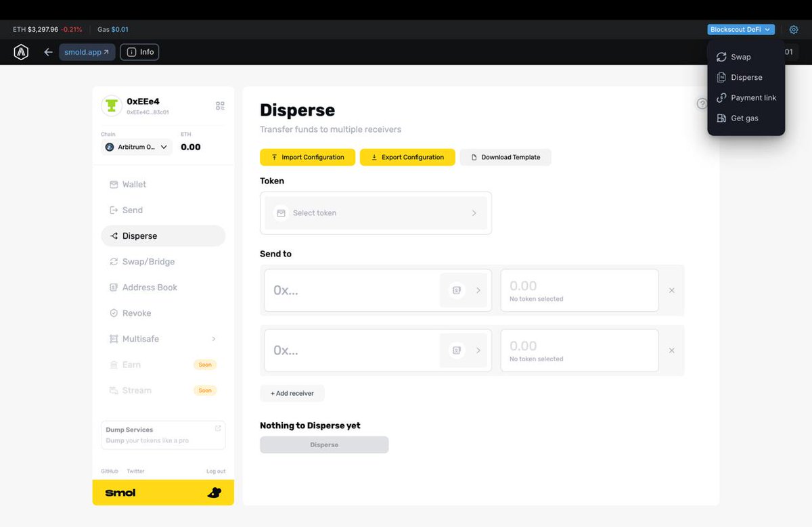Image resolution: width=812 pixels, height=527 pixels.
Task: Click the wallet icon in Select token field
Action: click(x=280, y=213)
